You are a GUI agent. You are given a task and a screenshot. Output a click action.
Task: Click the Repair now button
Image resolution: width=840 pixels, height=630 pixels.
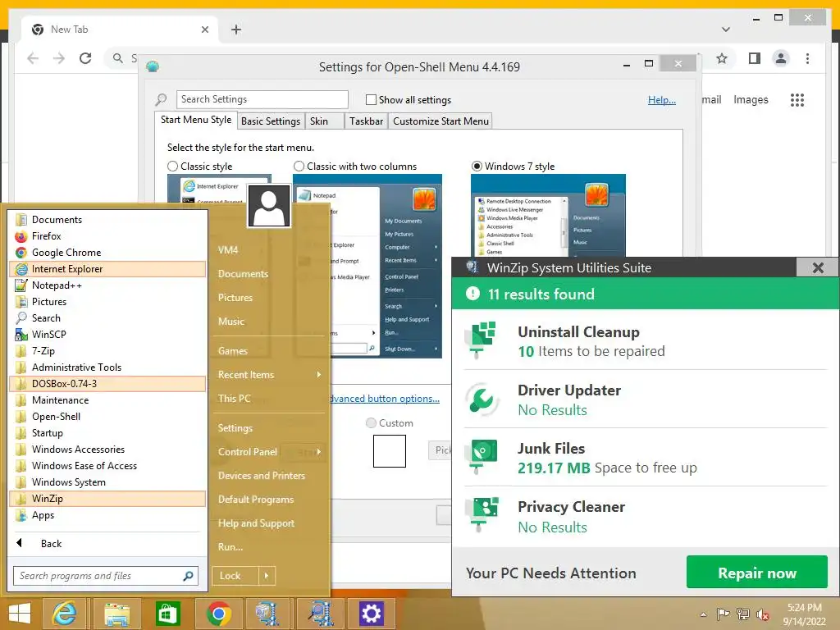coord(757,573)
